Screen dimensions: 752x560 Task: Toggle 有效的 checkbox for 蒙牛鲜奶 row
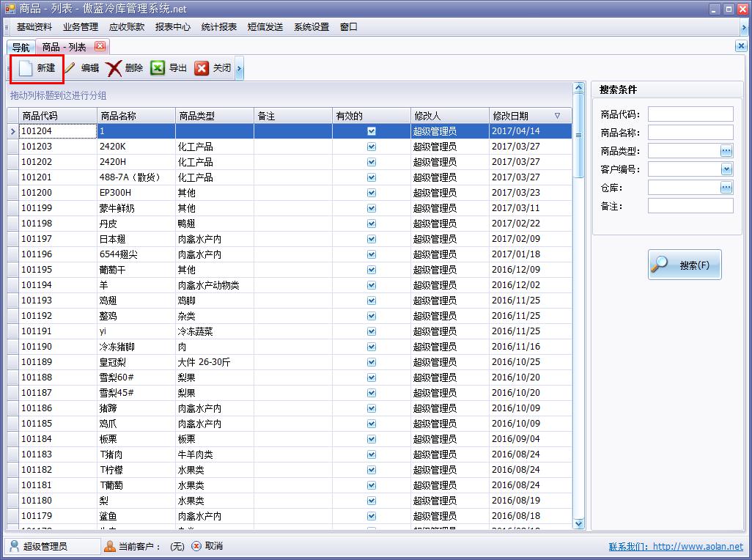click(x=372, y=208)
